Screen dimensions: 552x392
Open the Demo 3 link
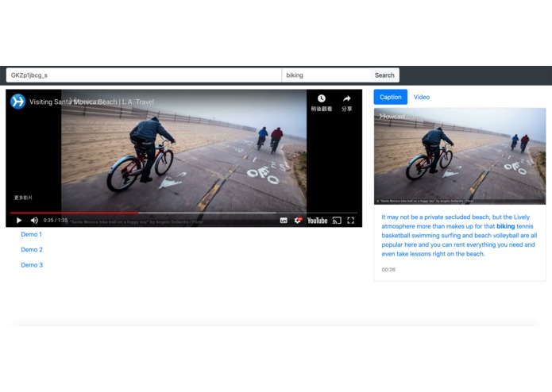(x=32, y=265)
